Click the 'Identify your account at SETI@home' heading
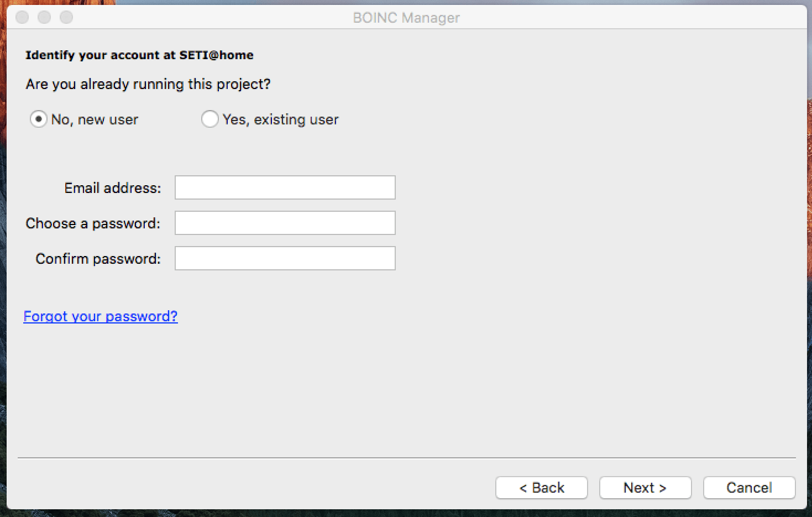Image resolution: width=812 pixels, height=517 pixels. (139, 55)
